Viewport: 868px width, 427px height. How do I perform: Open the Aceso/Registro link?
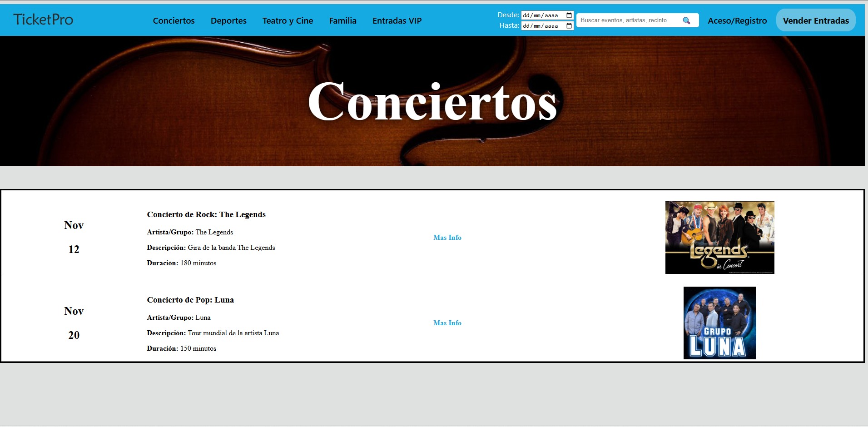(x=737, y=20)
